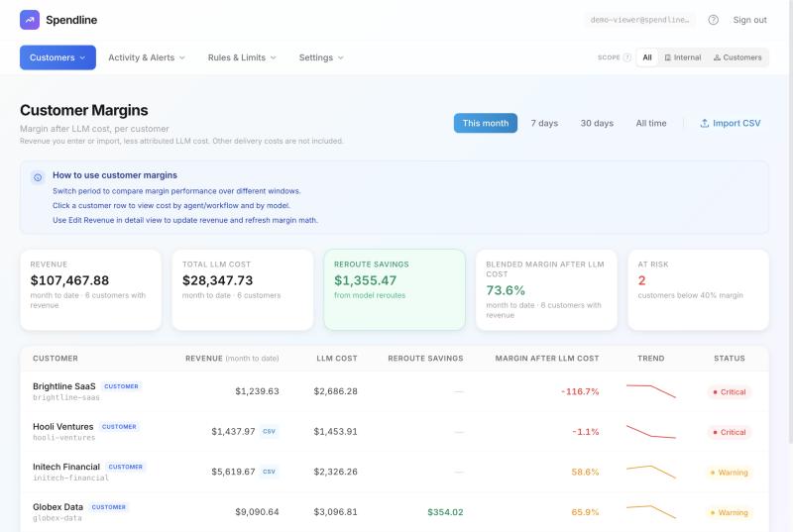Click the $2,686.28 LLM cost value
Screen dimensions: 793x532
(335, 391)
